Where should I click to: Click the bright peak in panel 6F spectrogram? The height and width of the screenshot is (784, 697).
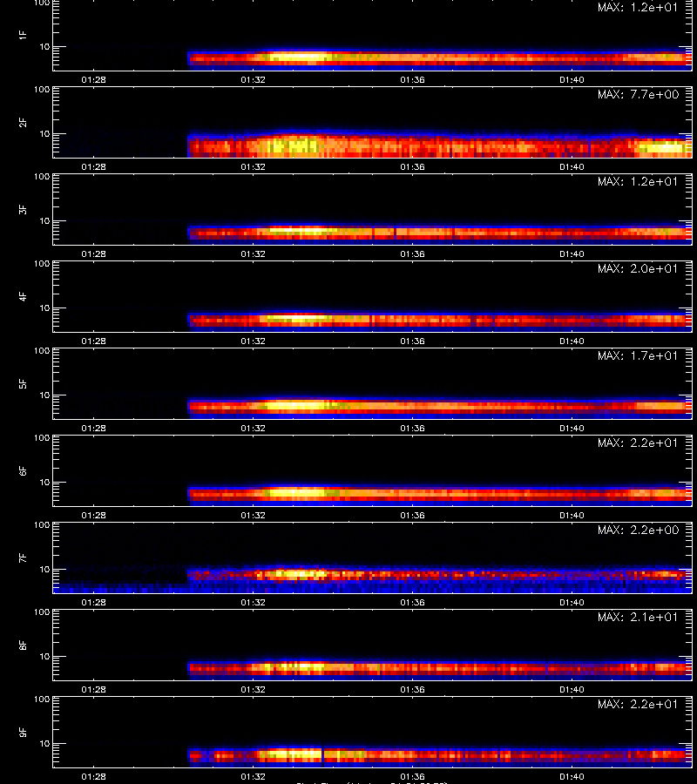(297, 493)
